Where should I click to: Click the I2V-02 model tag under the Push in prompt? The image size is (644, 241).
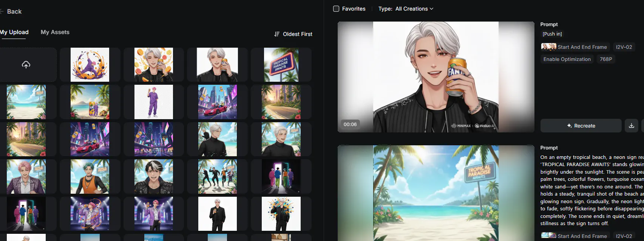(x=624, y=47)
